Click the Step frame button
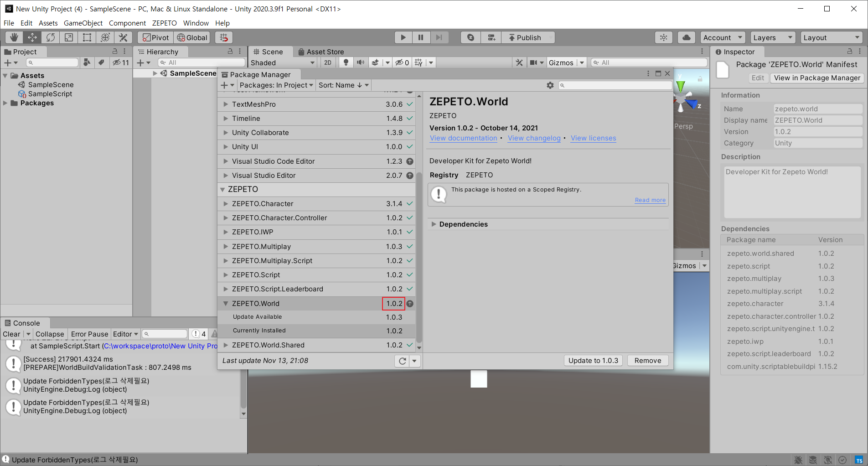Screen dimensions: 868x466 [439, 37]
